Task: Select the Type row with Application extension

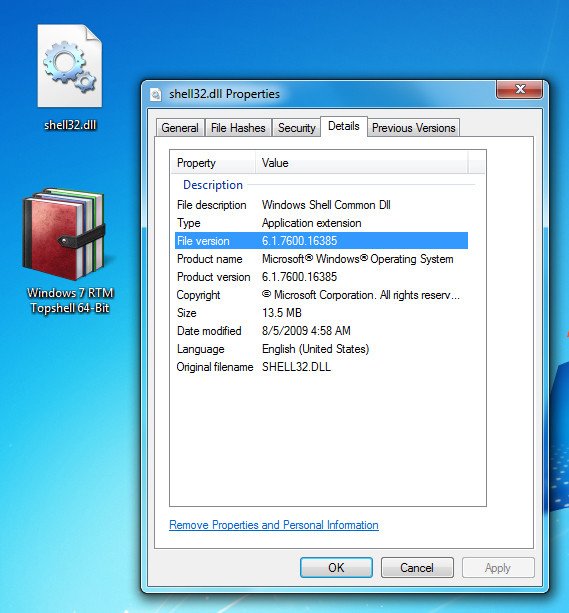Action: 321,223
